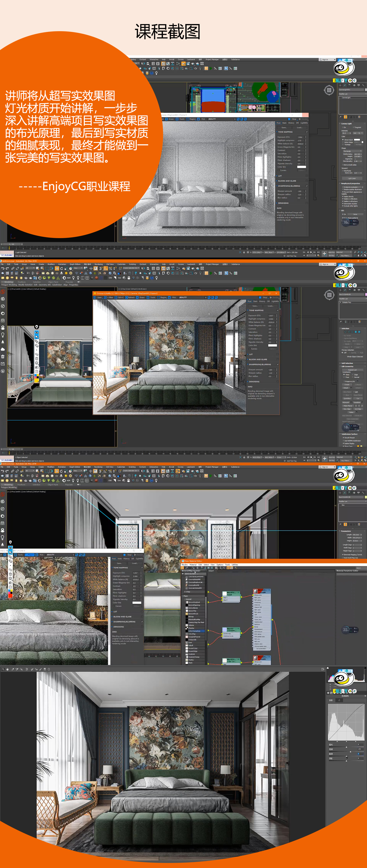This screenshot has width=367, height=868.
Task: Open Material menu in Slate Material Editor
Action: click(x=193, y=565)
